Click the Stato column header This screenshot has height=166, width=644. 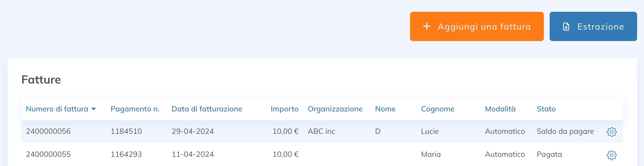(546, 109)
